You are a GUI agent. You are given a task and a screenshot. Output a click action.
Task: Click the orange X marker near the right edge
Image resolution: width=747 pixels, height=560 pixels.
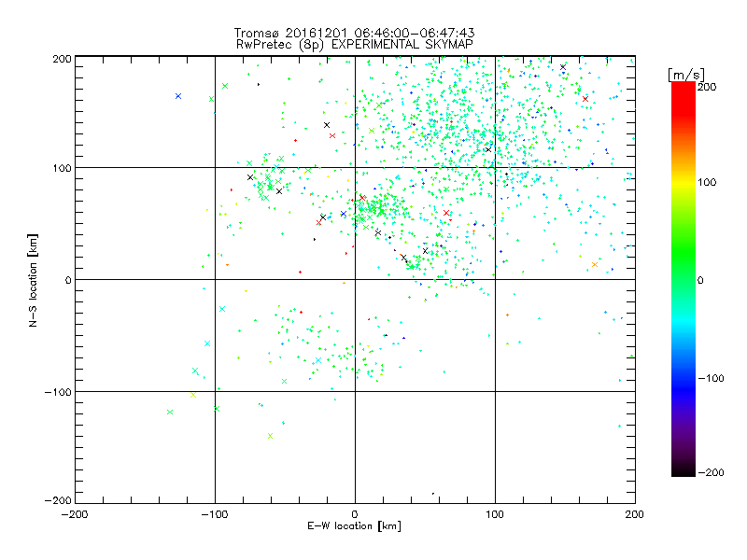pos(595,265)
